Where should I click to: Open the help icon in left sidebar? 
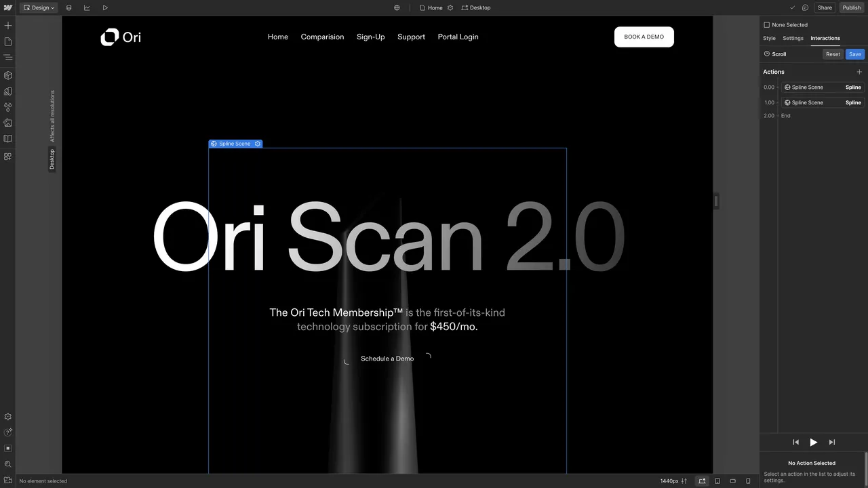[x=8, y=432]
